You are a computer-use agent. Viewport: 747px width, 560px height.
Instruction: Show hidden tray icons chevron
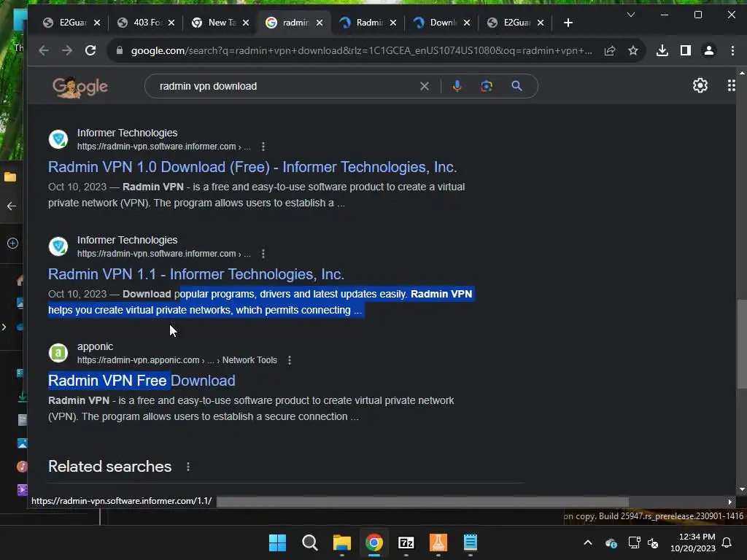pyautogui.click(x=588, y=542)
